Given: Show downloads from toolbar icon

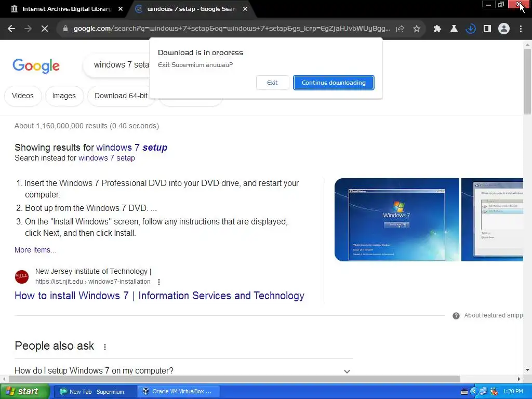Looking at the screenshot, I should [x=470, y=29].
